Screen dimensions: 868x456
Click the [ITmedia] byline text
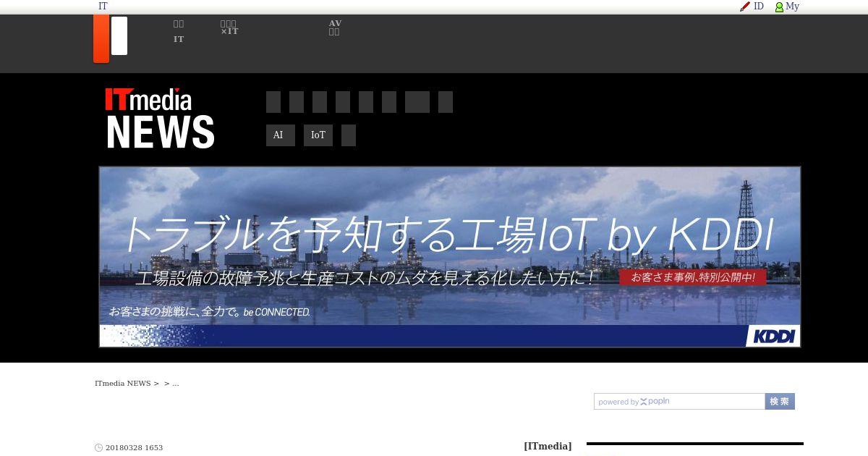pos(548,447)
